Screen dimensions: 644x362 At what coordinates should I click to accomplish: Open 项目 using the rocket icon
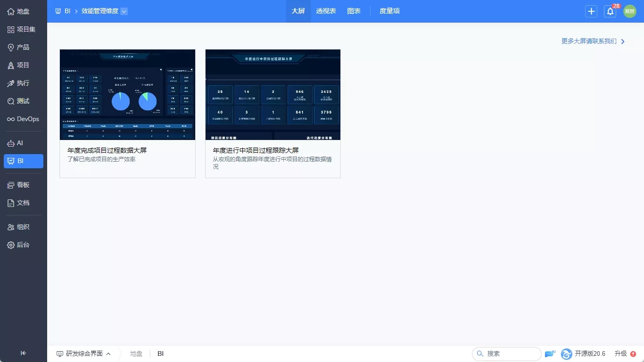[11, 65]
